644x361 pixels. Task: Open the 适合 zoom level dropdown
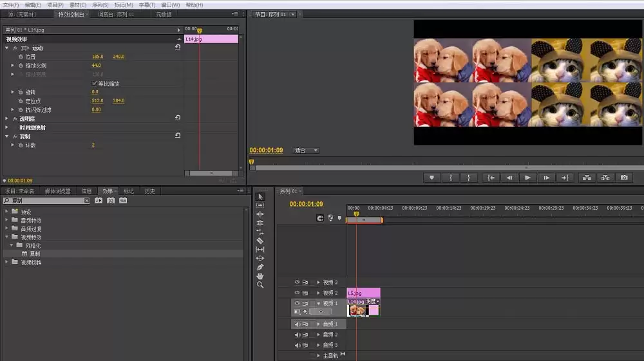click(305, 151)
